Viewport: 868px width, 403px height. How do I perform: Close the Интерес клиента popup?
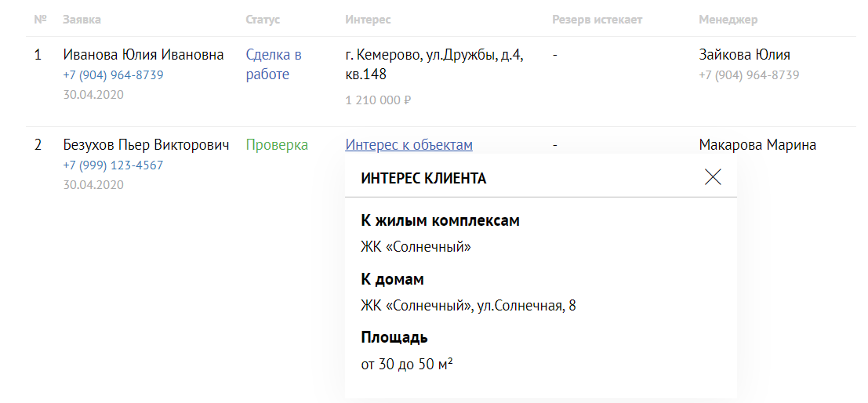tap(713, 177)
